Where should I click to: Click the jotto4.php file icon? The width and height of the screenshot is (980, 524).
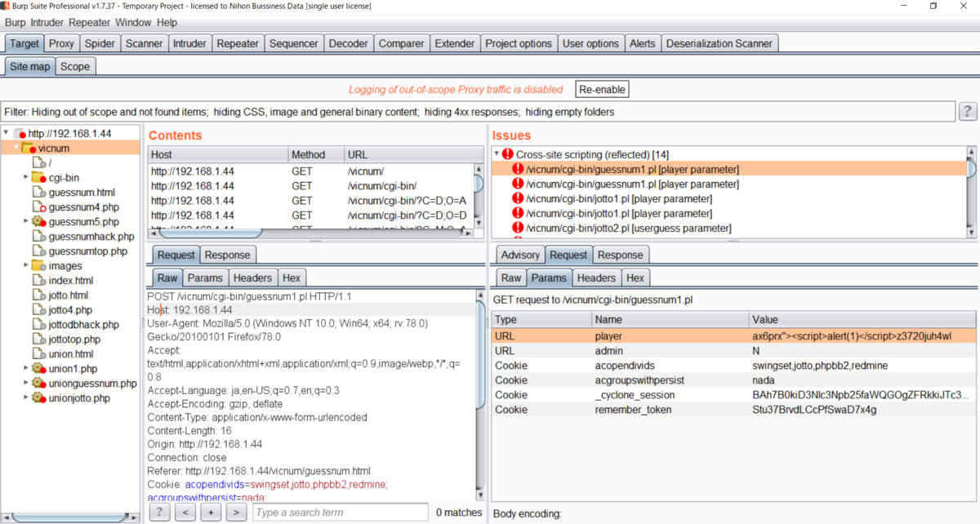38,310
